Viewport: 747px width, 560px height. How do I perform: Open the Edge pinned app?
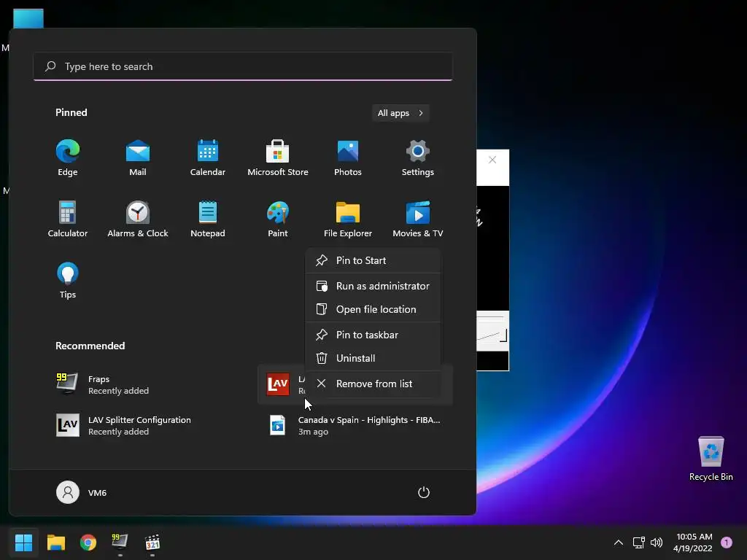click(68, 158)
